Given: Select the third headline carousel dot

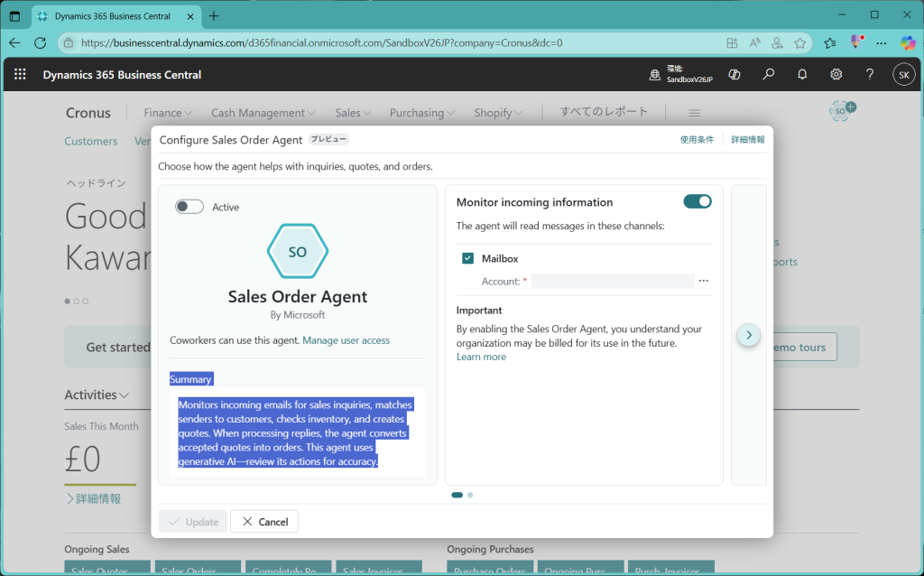Looking at the screenshot, I should (x=86, y=302).
